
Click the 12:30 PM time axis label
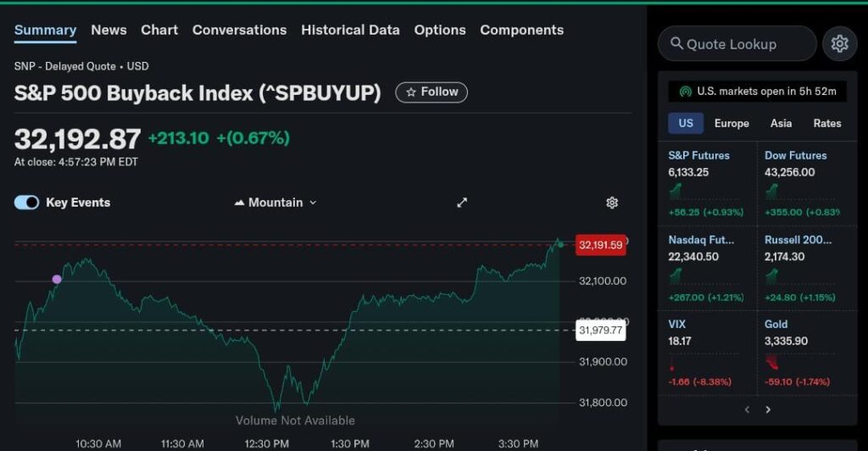tap(267, 444)
